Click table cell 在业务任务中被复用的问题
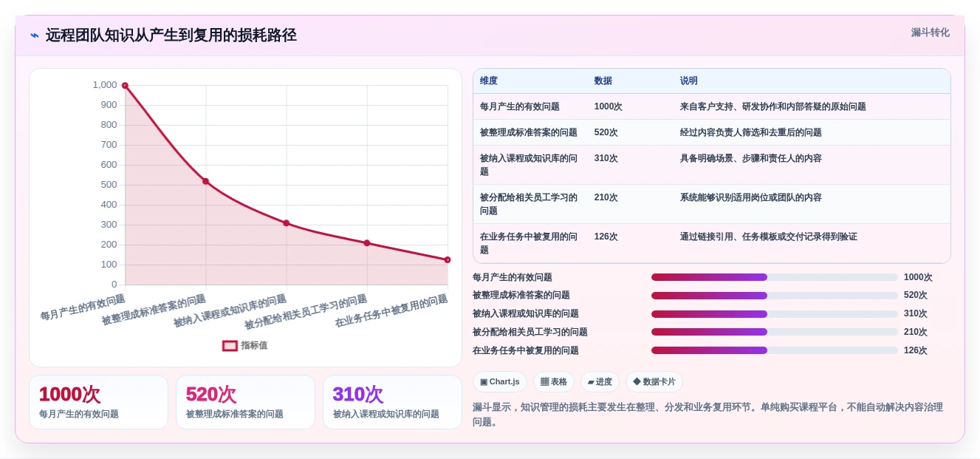 529,243
